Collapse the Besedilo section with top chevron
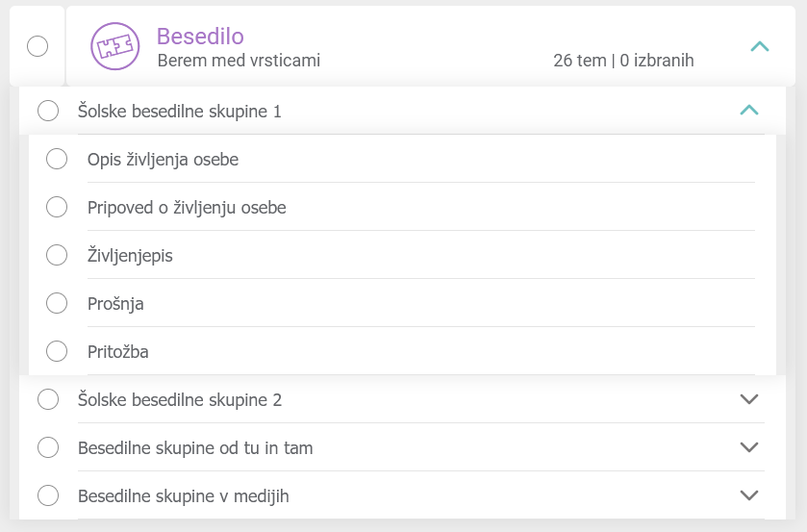The image size is (807, 532). [759, 46]
